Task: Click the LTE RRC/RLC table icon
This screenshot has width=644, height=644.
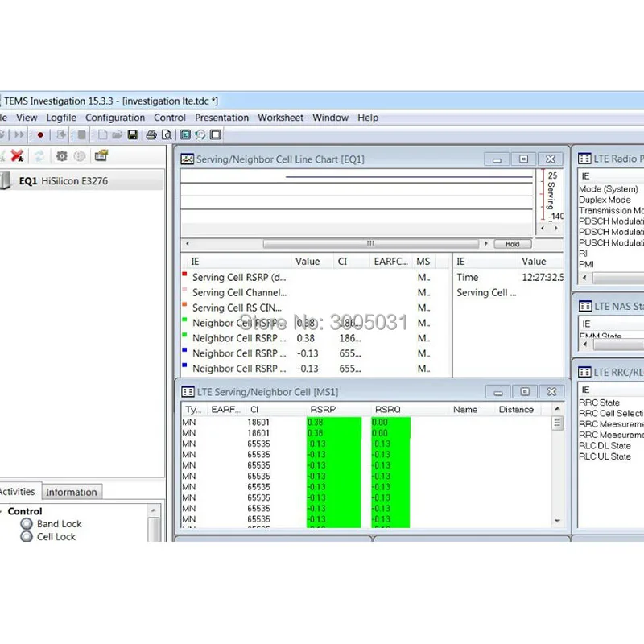Action: (584, 372)
